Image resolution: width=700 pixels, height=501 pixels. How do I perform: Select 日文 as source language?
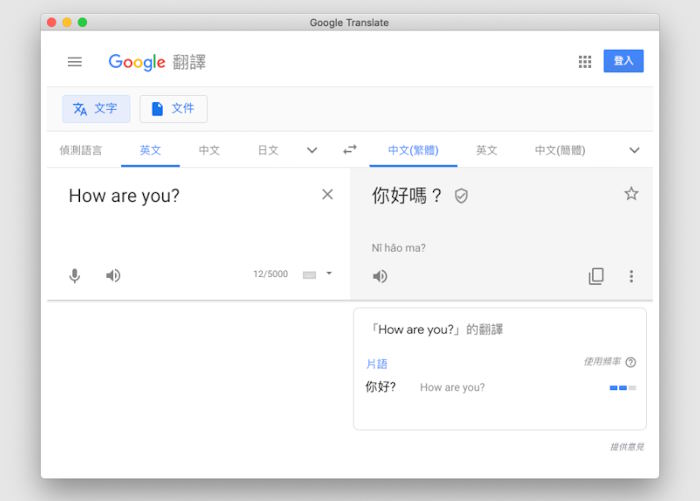[268, 150]
